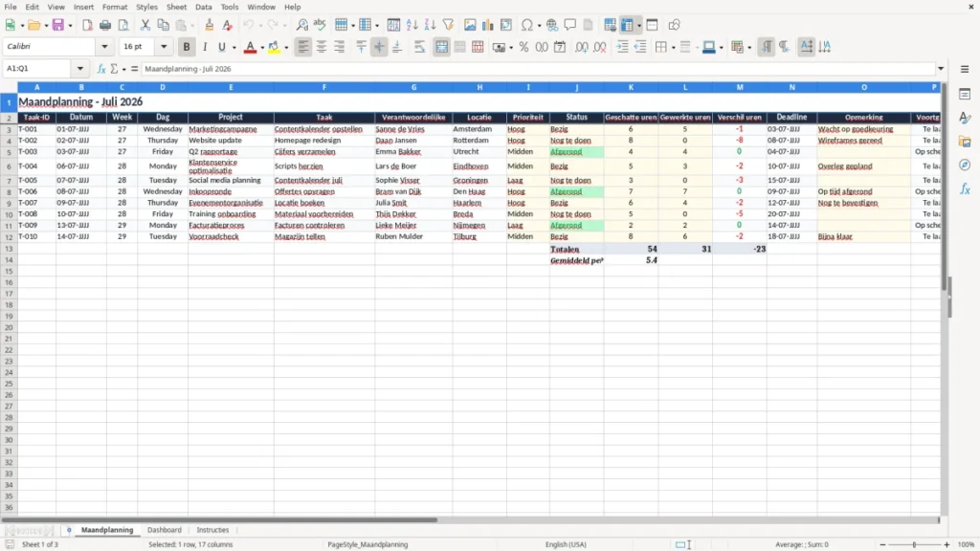This screenshot has width=980, height=551.
Task: Open the Format menu
Action: click(115, 7)
